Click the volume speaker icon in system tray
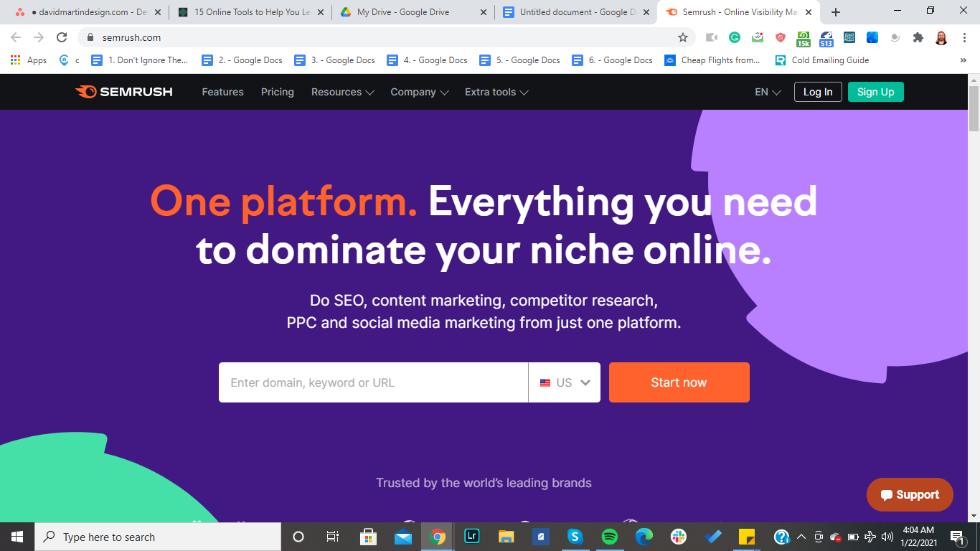980x551 pixels. pyautogui.click(x=887, y=537)
